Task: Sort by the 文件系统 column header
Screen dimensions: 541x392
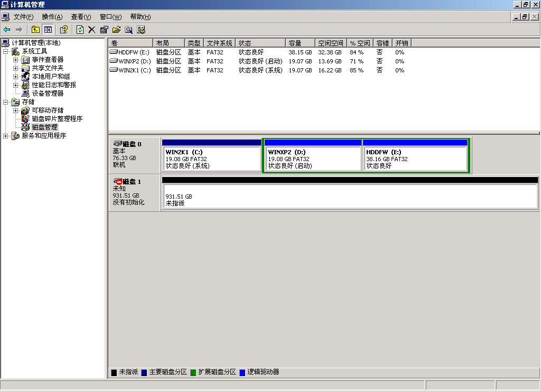Action: point(219,43)
